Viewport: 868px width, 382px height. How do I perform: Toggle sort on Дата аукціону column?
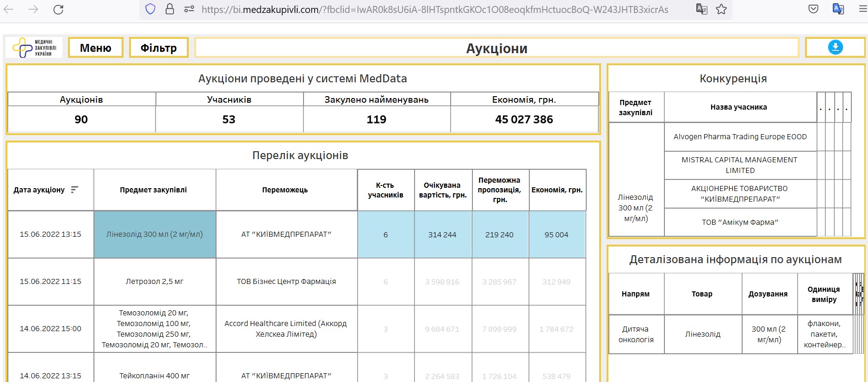pyautogui.click(x=74, y=190)
